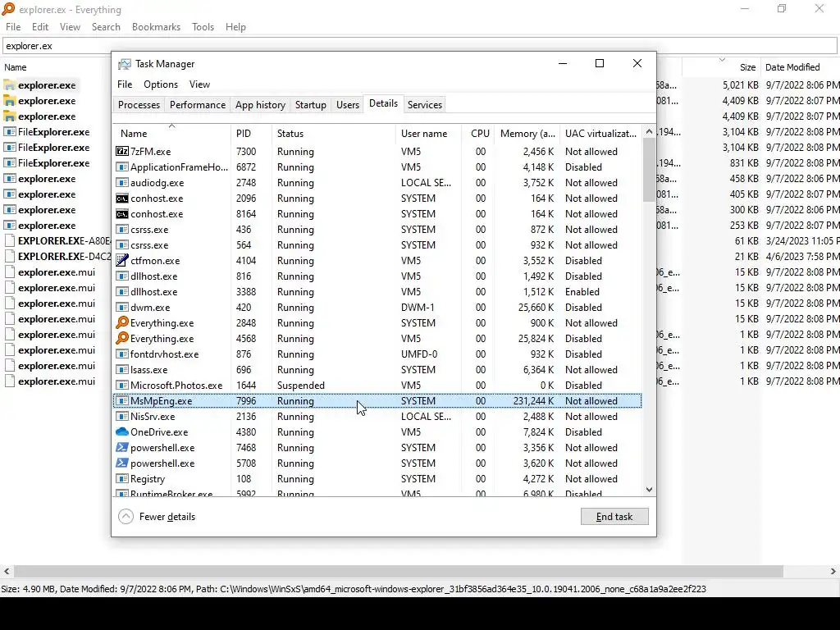The width and height of the screenshot is (840, 630).
Task: Click the powershell.exe icon with PID 7468
Action: pos(122,447)
